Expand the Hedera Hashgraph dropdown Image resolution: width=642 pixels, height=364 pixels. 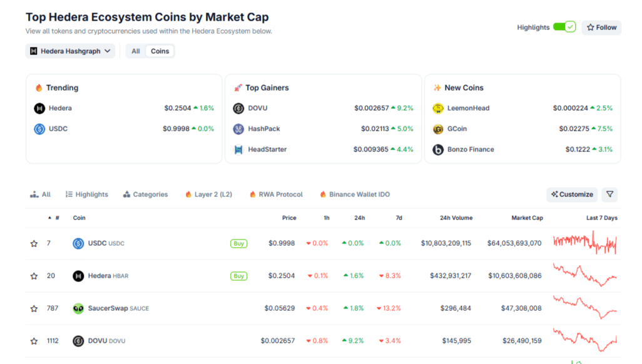[70, 51]
